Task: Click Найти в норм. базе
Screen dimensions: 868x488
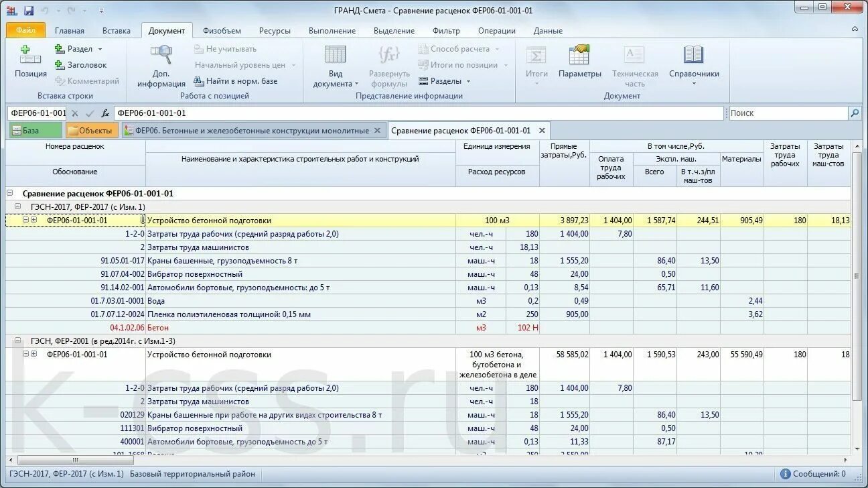Action: pyautogui.click(x=236, y=81)
